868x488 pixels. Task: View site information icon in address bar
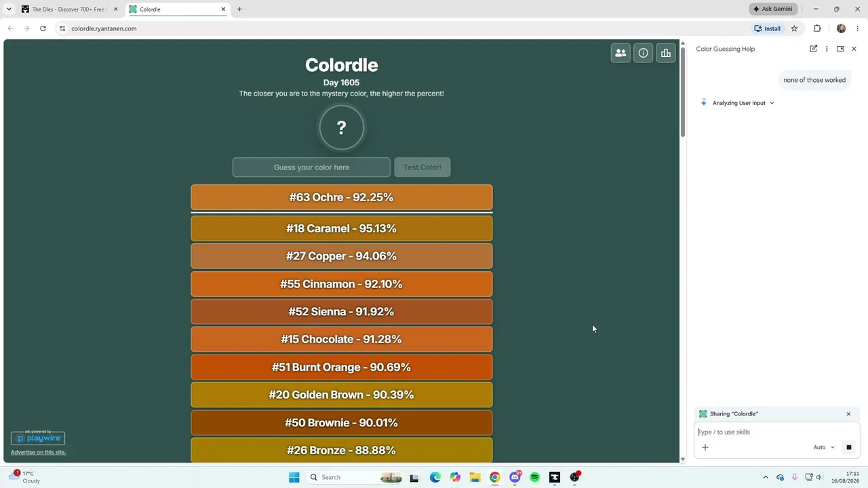(62, 28)
